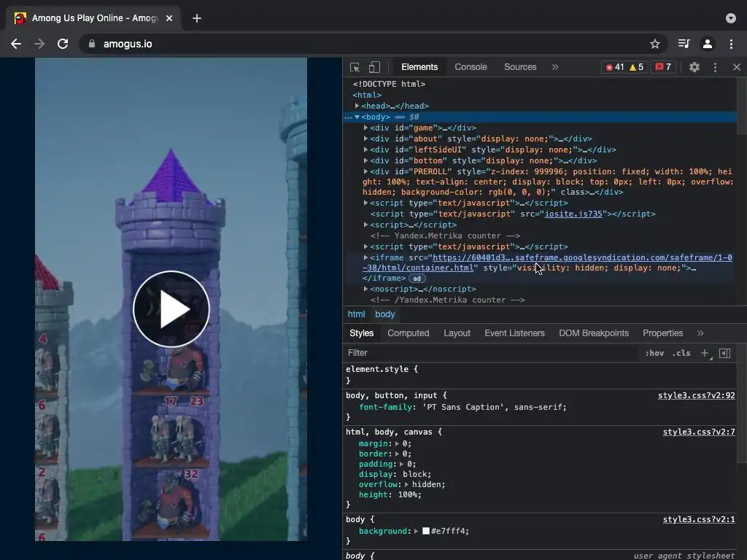Go back with the browser back arrow
Viewport: 747px width, 560px height.
click(x=16, y=44)
